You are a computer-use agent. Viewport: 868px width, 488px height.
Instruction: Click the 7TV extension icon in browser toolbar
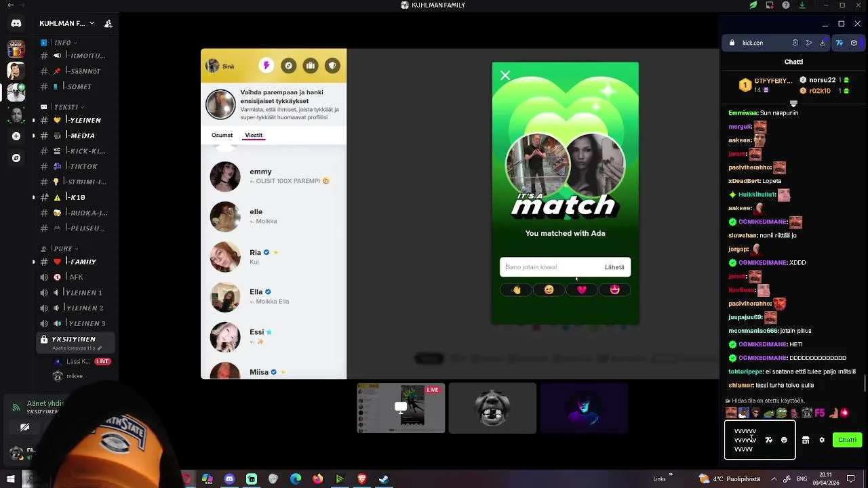click(840, 43)
